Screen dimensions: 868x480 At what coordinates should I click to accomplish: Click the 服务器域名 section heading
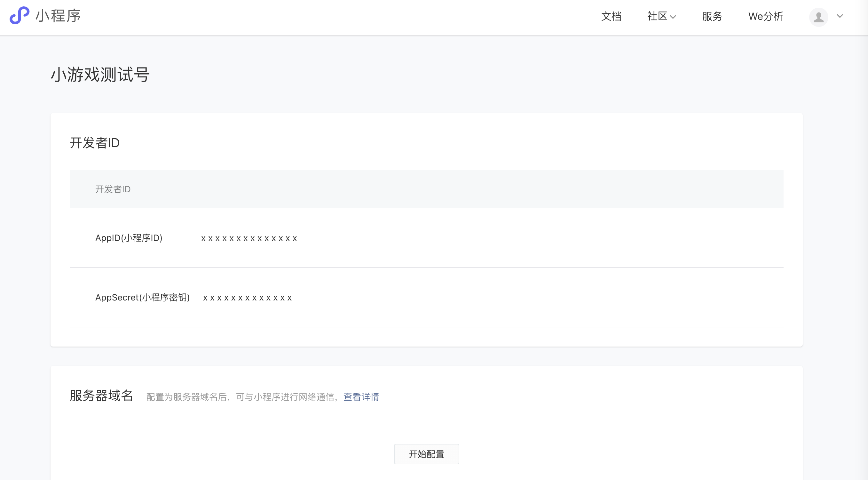point(101,396)
